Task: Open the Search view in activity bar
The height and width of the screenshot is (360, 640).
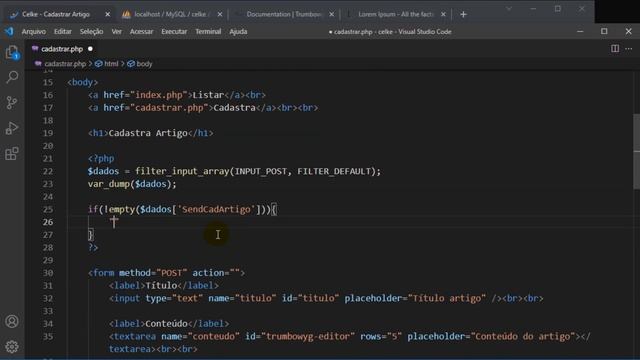Action: click(12, 77)
